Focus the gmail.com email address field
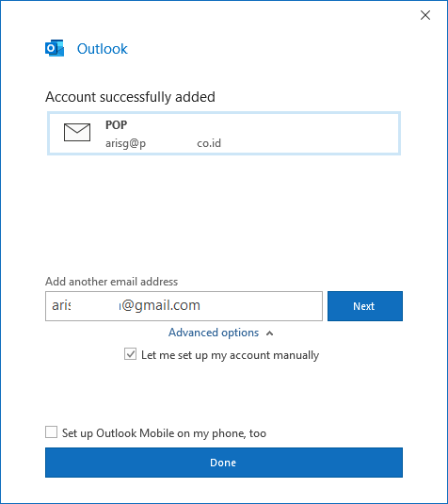This screenshot has width=448, height=504. 184,306
